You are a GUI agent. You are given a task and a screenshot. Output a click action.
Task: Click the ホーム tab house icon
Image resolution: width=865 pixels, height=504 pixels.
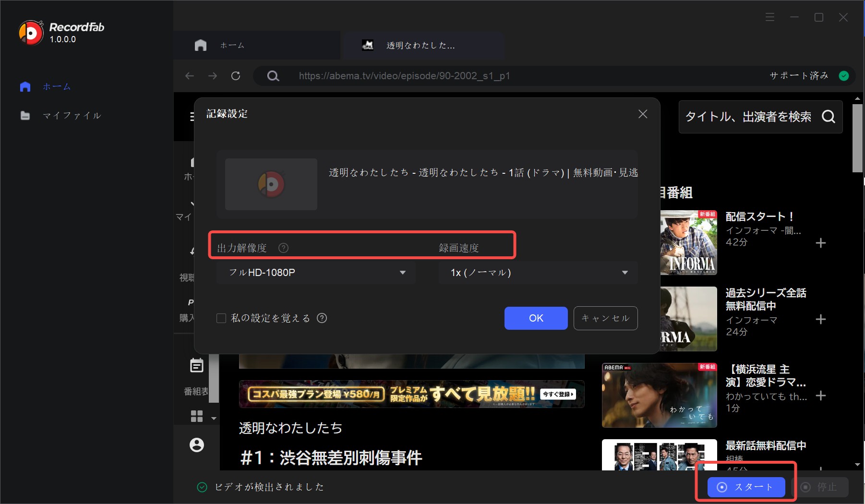coord(201,46)
